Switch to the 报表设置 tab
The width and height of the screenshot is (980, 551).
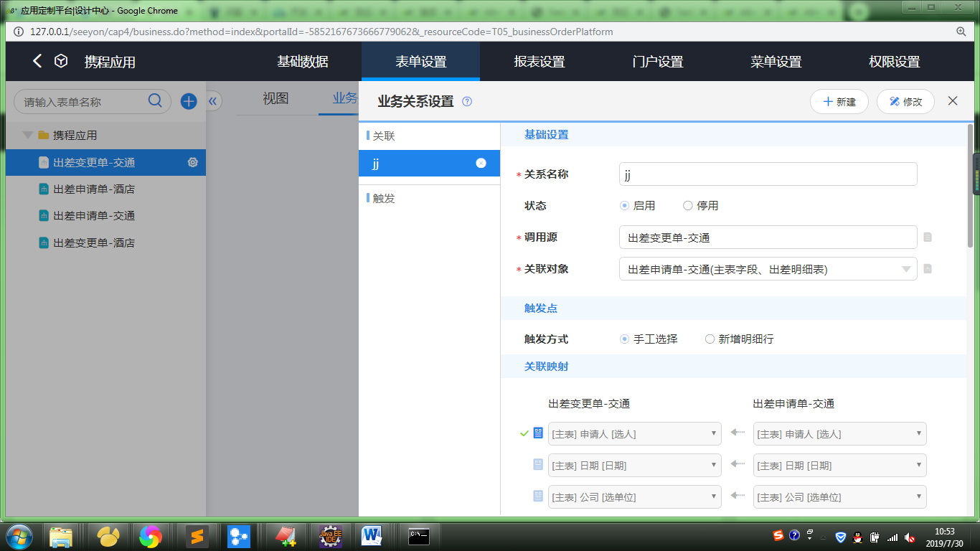pyautogui.click(x=540, y=62)
